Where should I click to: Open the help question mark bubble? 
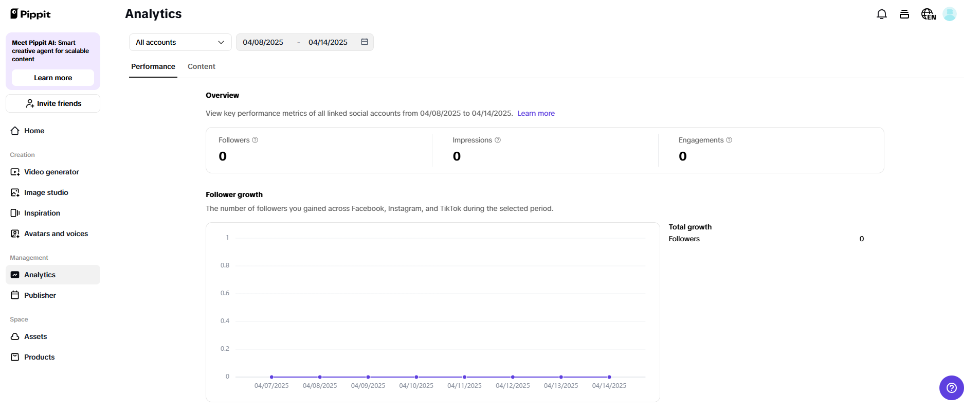point(952,388)
